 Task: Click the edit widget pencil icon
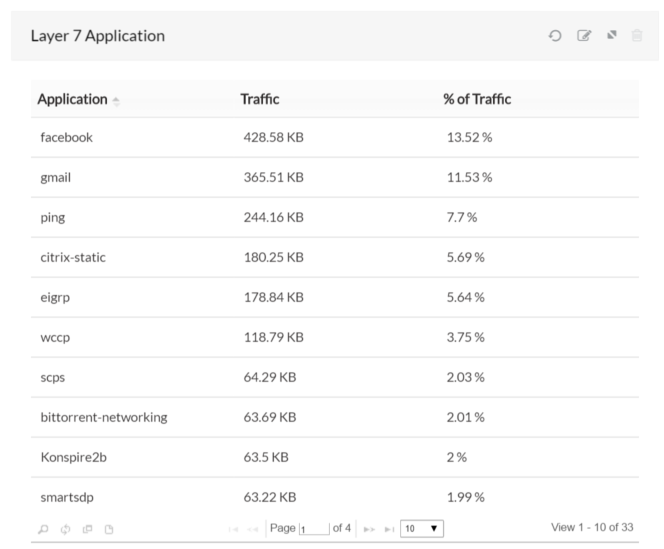[583, 36]
